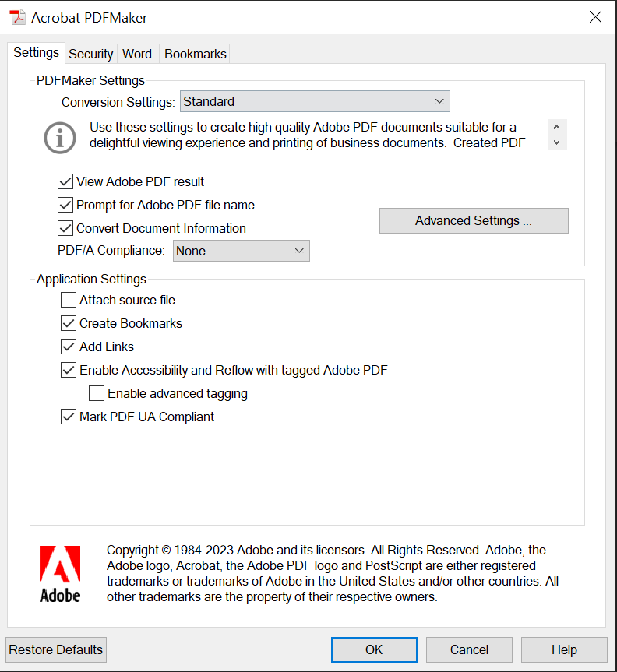This screenshot has height=672, width=617.
Task: Uncheck Prompt for Adobe PDF file name
Action: 66,205
